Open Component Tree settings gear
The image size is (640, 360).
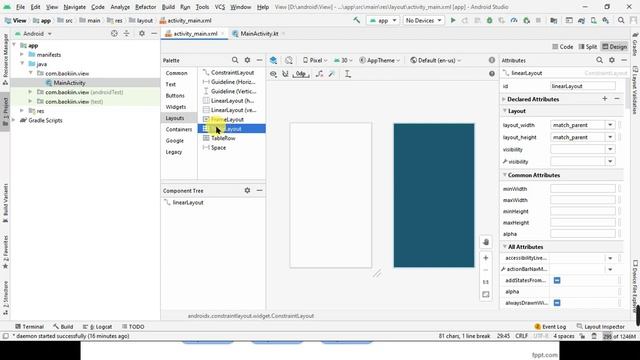(x=247, y=190)
